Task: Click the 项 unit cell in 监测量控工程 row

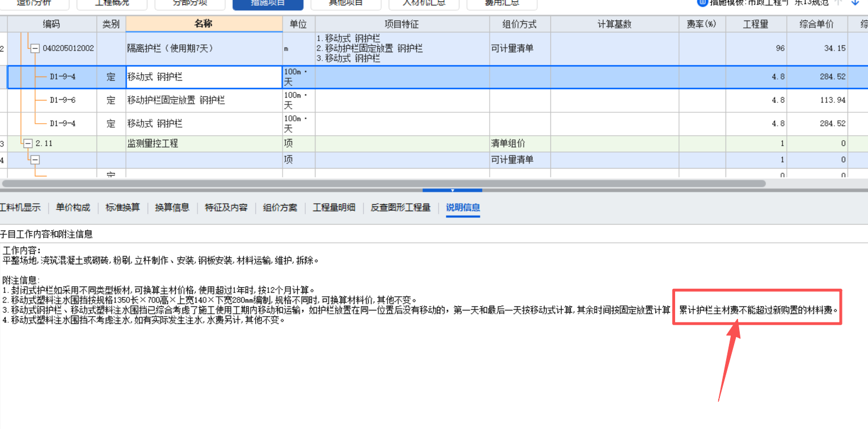Action: (x=298, y=144)
